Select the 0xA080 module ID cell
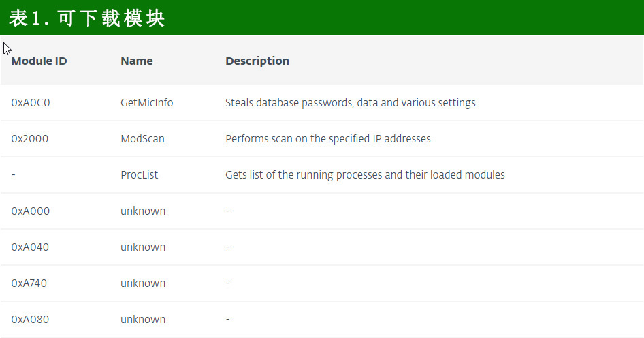 (31, 320)
